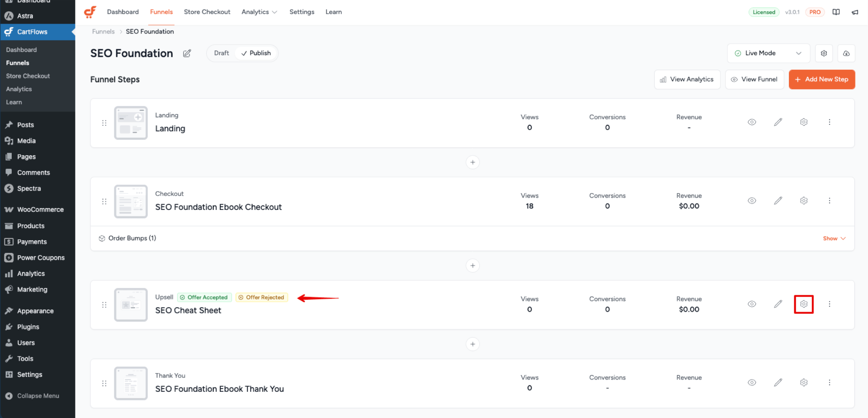Open settings for the Landing step
Image resolution: width=868 pixels, height=418 pixels.
click(804, 122)
